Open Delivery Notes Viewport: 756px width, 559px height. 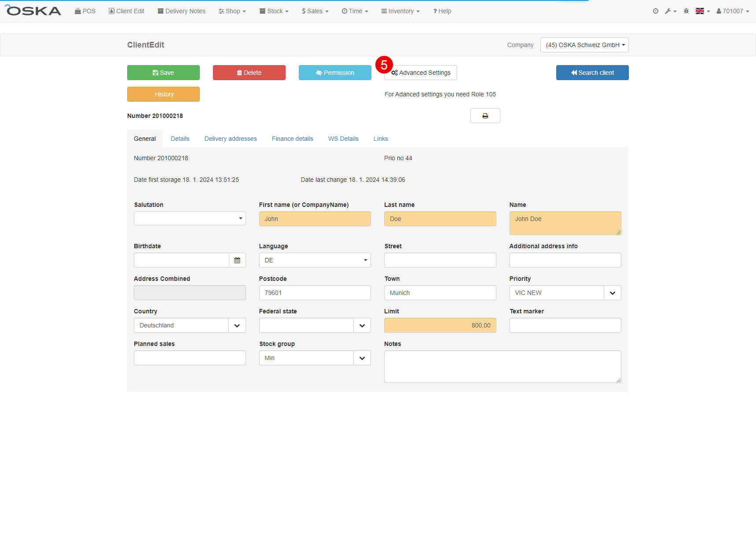(182, 11)
